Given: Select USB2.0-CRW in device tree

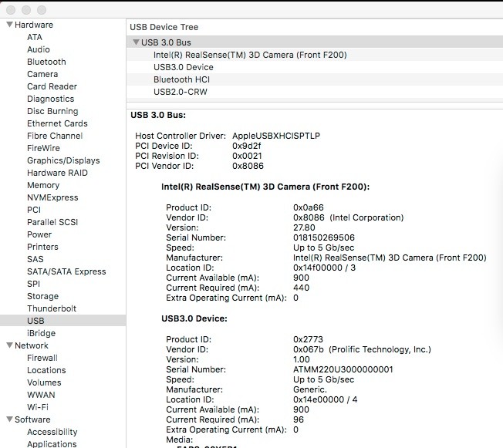Looking at the screenshot, I should click(x=315, y=92).
